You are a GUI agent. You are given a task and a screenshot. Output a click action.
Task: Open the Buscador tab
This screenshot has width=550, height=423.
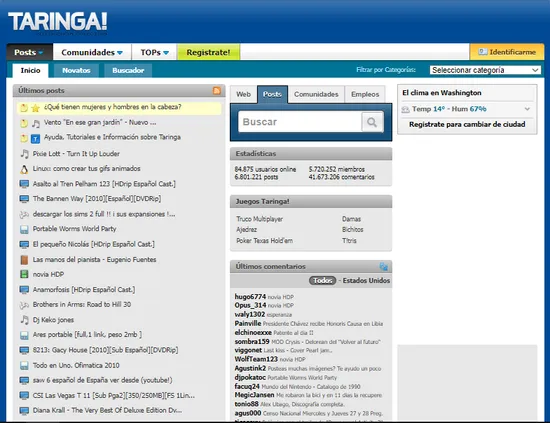[128, 70]
